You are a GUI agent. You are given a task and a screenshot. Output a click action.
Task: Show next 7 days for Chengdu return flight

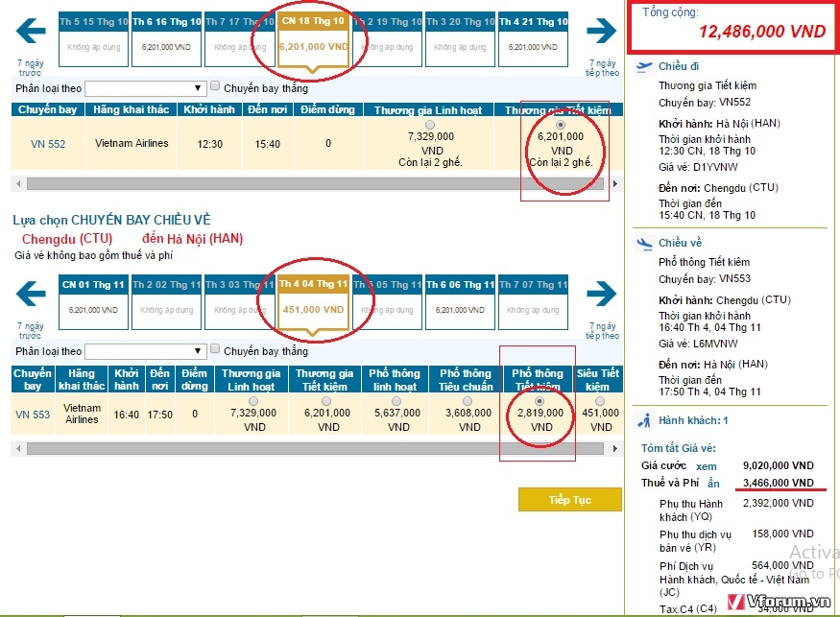[602, 294]
